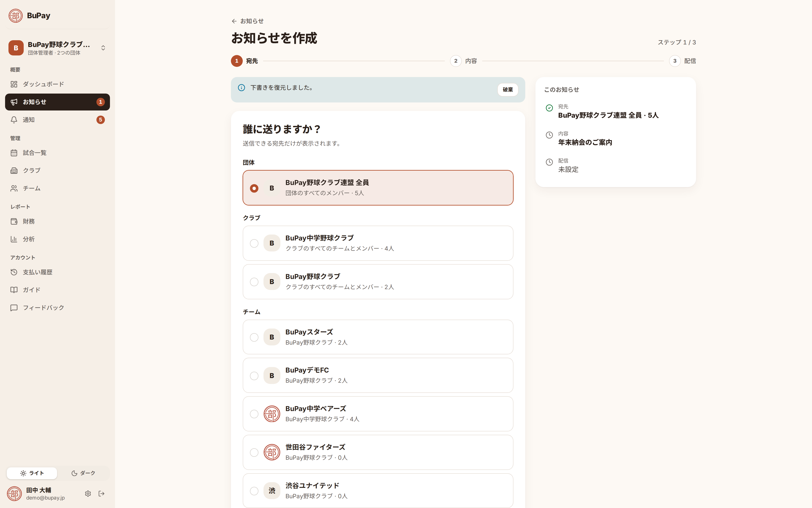Click the back arrow beside お知らせ
Viewport: 812px width, 508px height.
click(x=234, y=21)
